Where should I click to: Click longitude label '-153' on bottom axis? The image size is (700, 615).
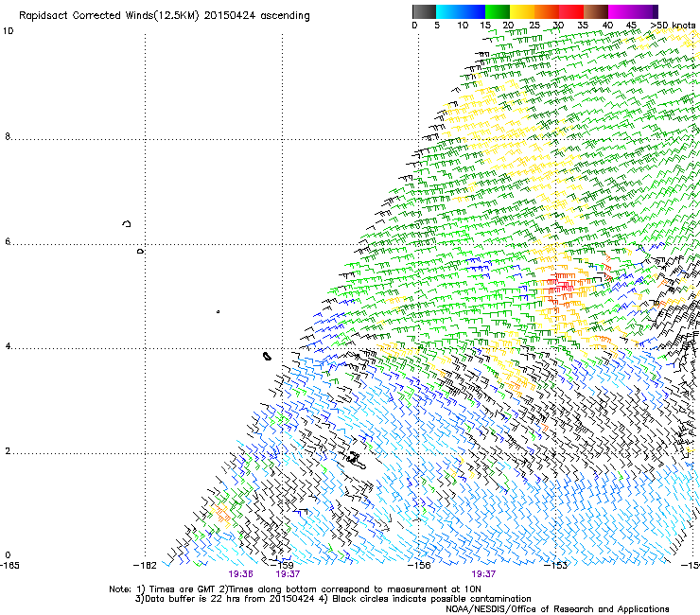[556, 566]
